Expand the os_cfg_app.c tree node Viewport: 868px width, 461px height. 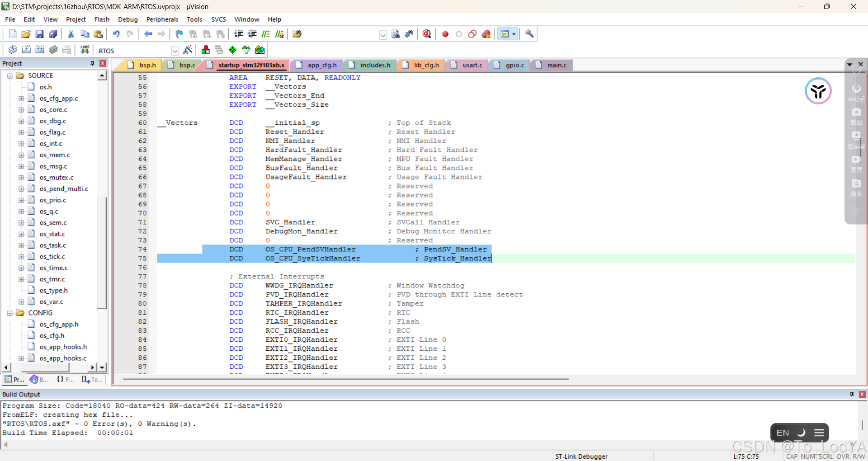[x=21, y=98]
